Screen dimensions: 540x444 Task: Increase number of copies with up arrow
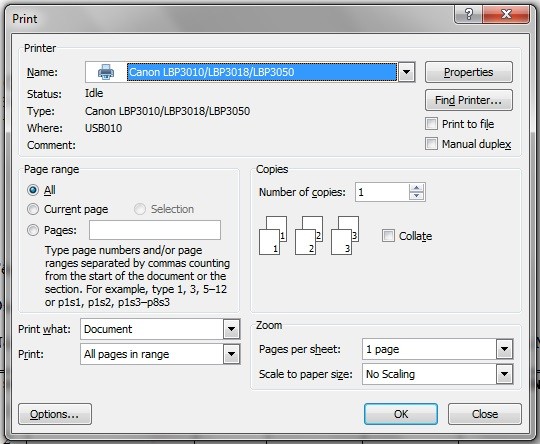tap(417, 188)
